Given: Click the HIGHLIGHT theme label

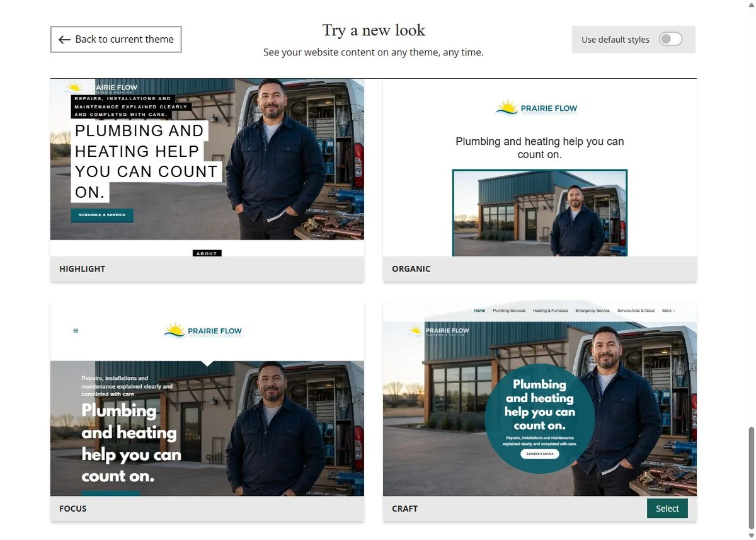Looking at the screenshot, I should pyautogui.click(x=83, y=268).
